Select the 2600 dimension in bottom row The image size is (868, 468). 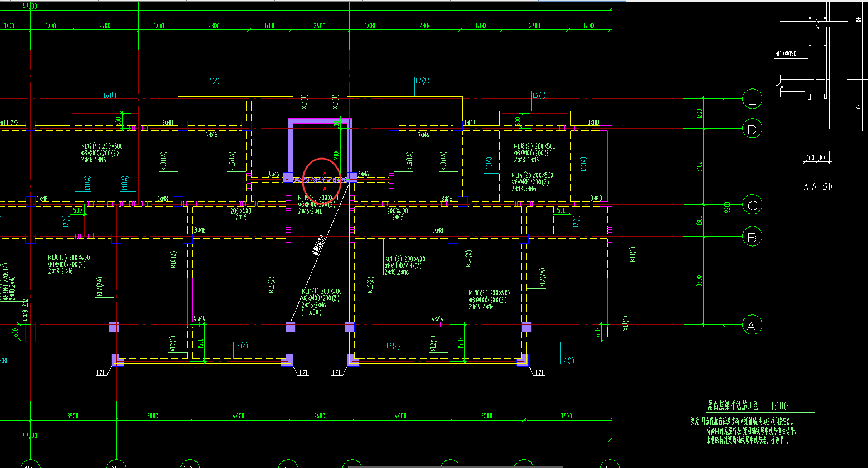coord(320,416)
